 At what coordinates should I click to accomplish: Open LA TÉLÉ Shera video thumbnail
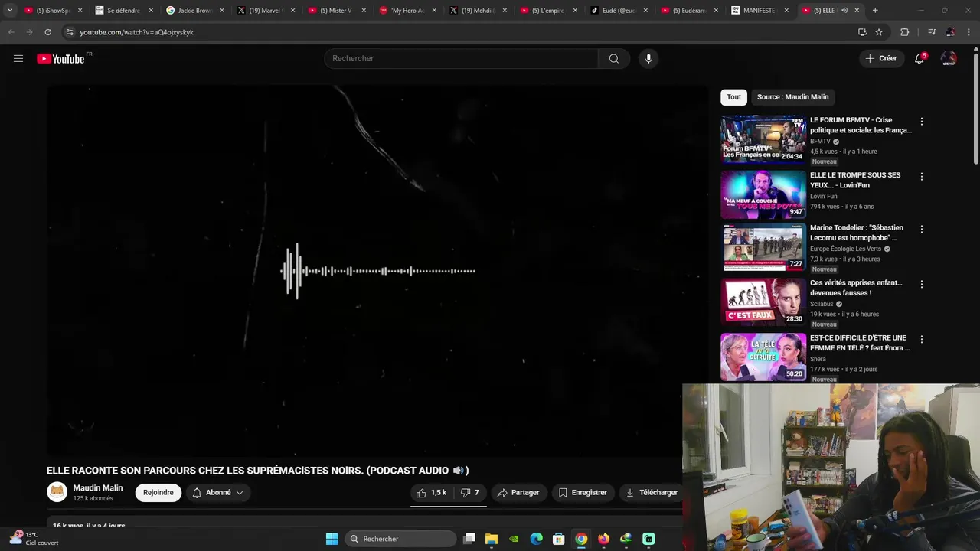(763, 357)
